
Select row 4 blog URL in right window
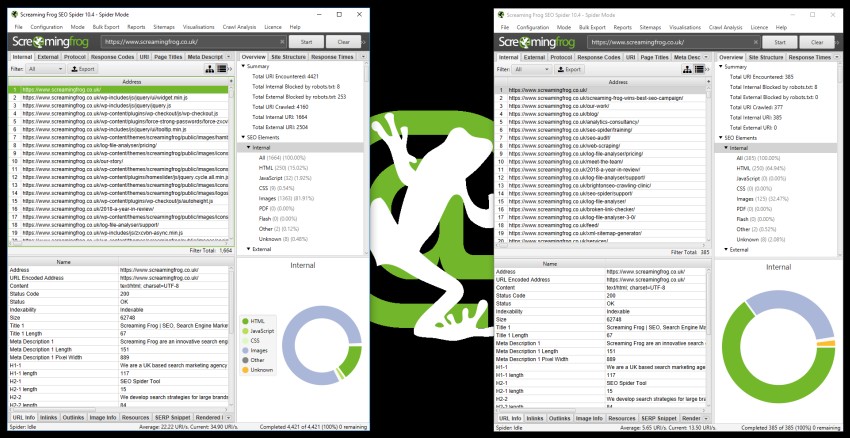point(601,114)
